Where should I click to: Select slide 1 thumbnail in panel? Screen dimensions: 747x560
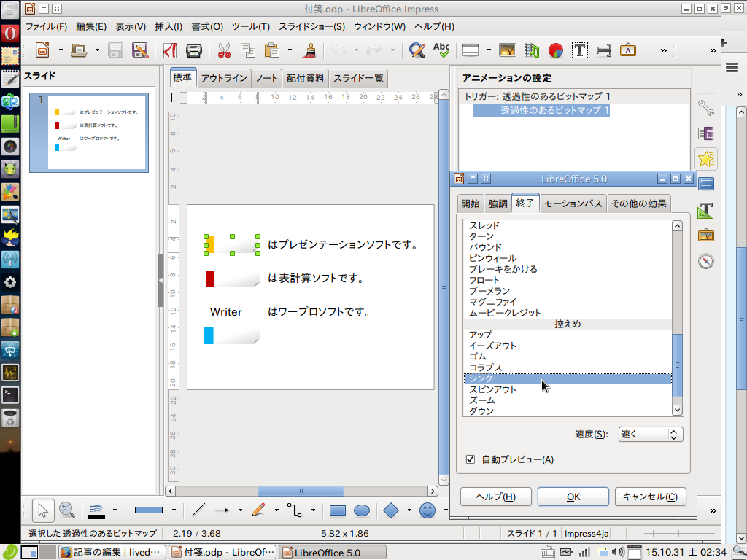click(89, 133)
